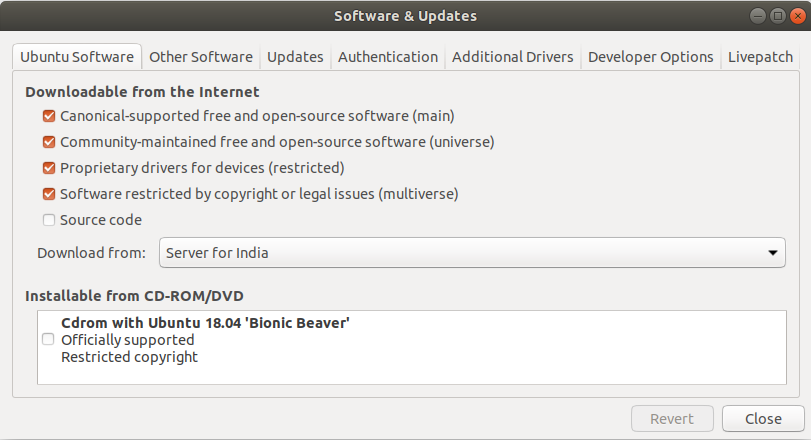Enable the Source code checkbox
This screenshot has width=811, height=440.
click(49, 220)
